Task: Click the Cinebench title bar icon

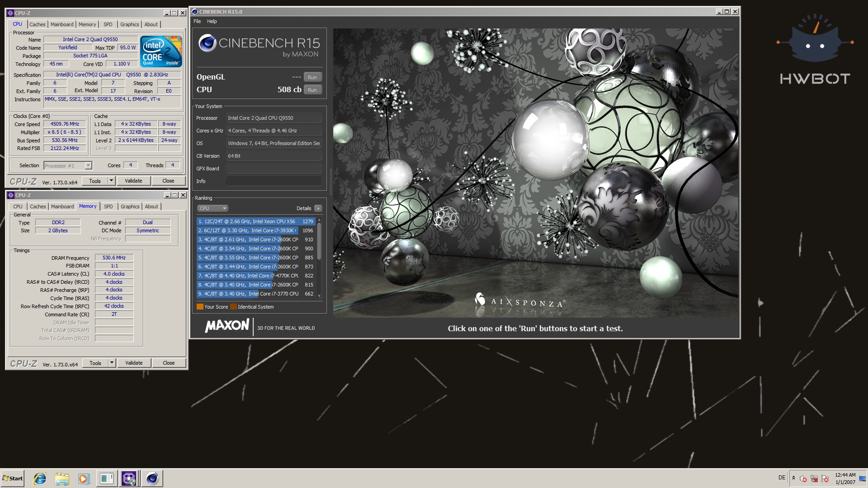Action: click(195, 12)
